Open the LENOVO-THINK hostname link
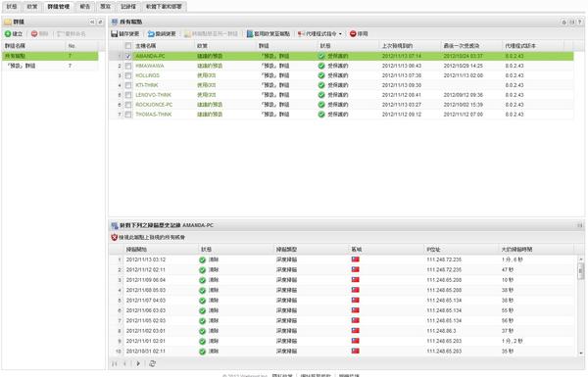 point(154,95)
